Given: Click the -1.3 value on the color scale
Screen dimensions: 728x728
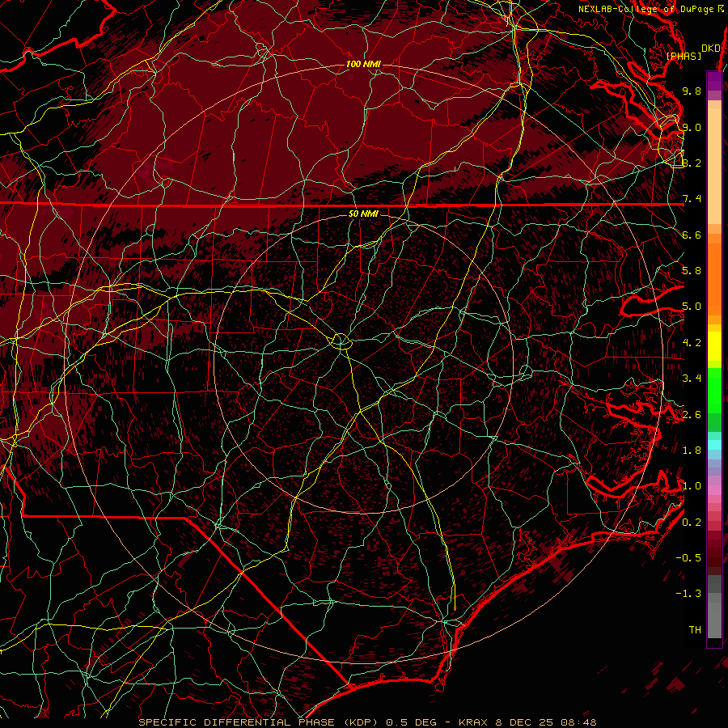Looking at the screenshot, I should [x=688, y=594].
